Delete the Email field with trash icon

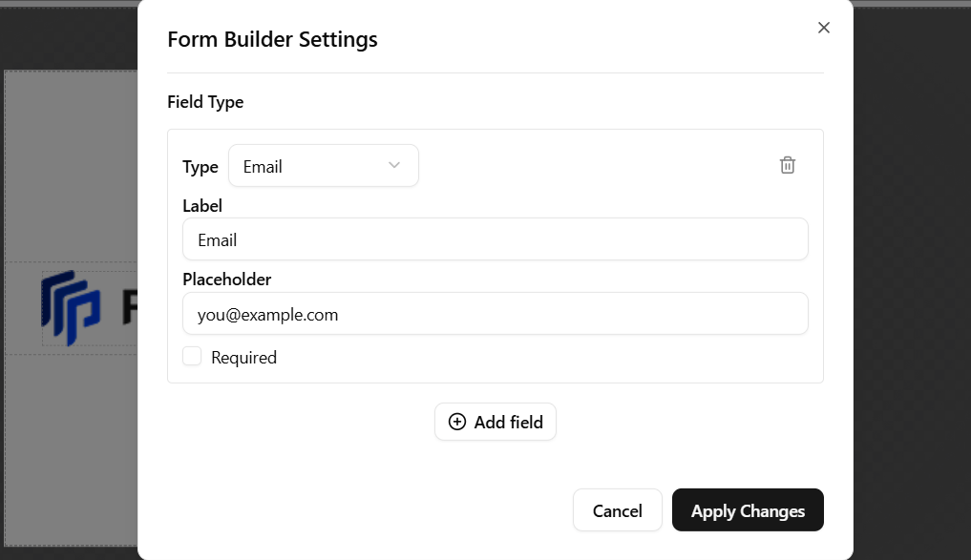point(787,165)
